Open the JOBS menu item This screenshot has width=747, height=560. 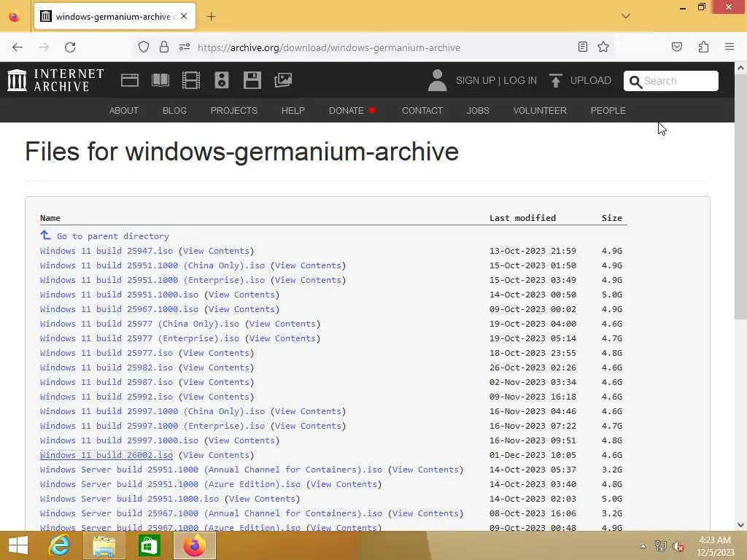click(478, 111)
